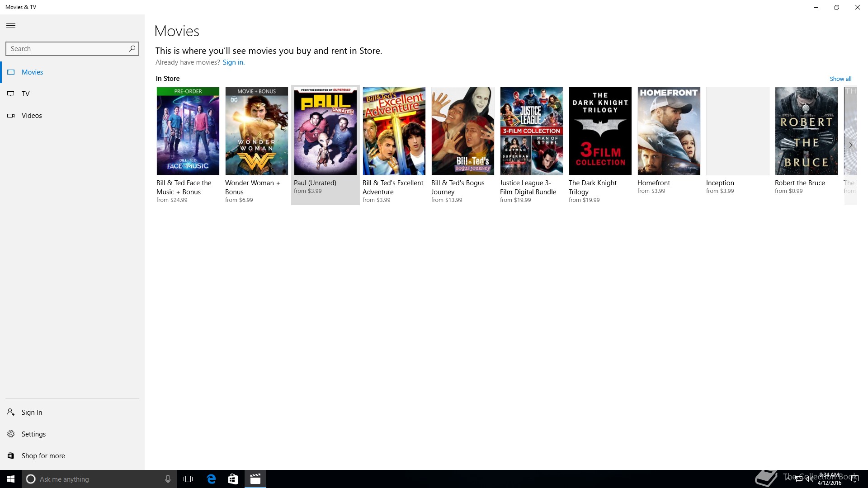868x488 pixels.
Task: Restore down the Movies & TV window
Action: pyautogui.click(x=837, y=7)
